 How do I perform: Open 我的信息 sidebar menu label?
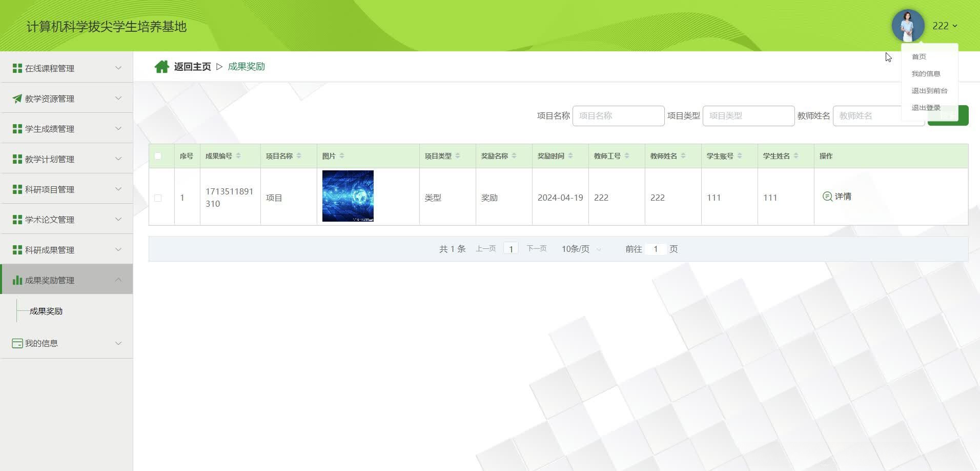point(42,343)
